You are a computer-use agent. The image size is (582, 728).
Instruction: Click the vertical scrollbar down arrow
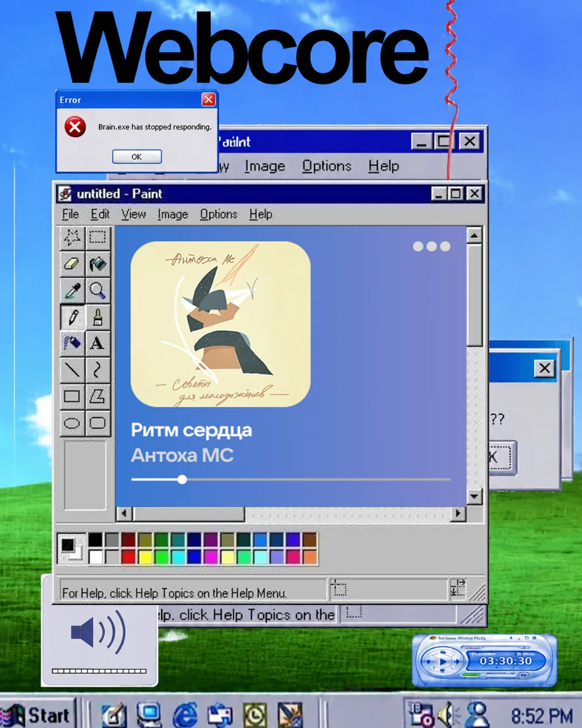(x=474, y=496)
